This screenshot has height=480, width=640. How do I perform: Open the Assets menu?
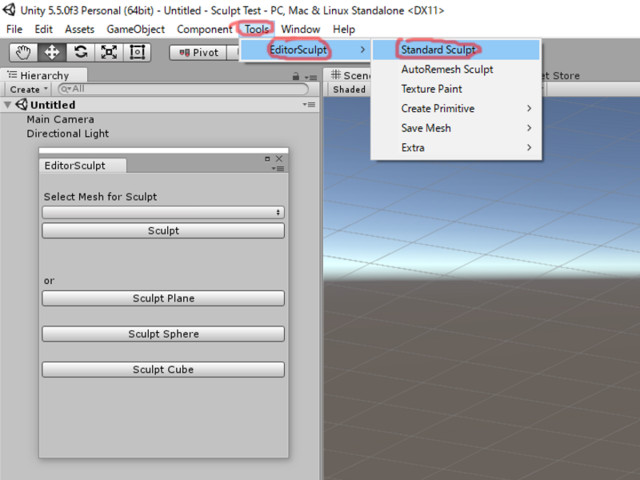(80, 29)
